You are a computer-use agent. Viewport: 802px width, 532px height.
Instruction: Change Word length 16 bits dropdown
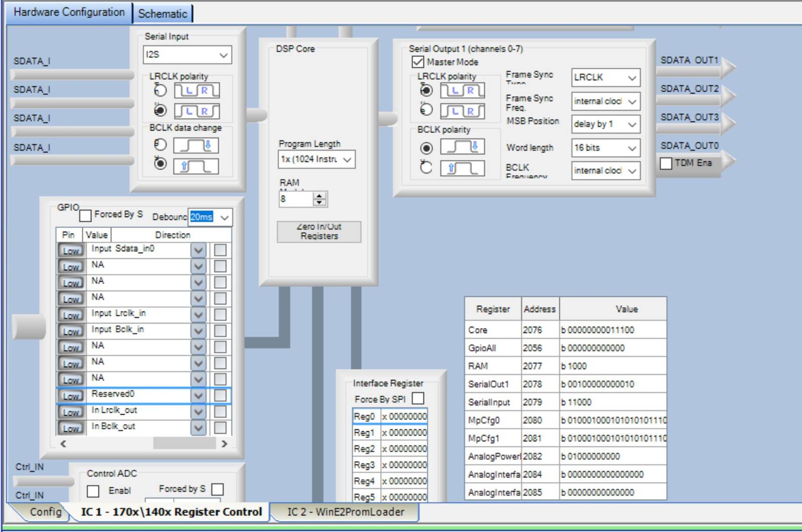point(606,148)
